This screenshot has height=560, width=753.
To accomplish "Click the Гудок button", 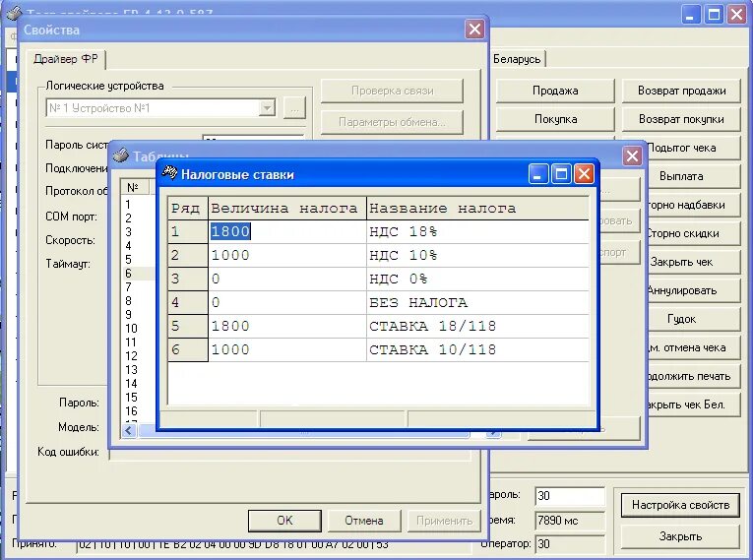I will click(693, 320).
